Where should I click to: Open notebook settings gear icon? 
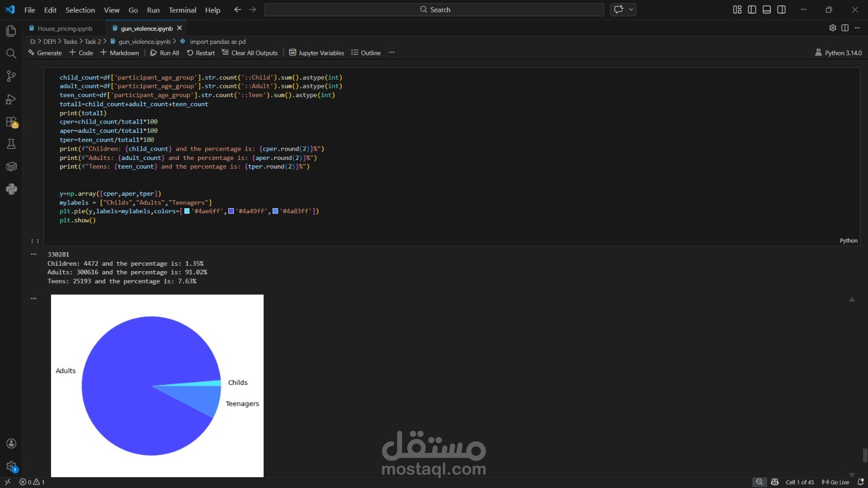(833, 28)
